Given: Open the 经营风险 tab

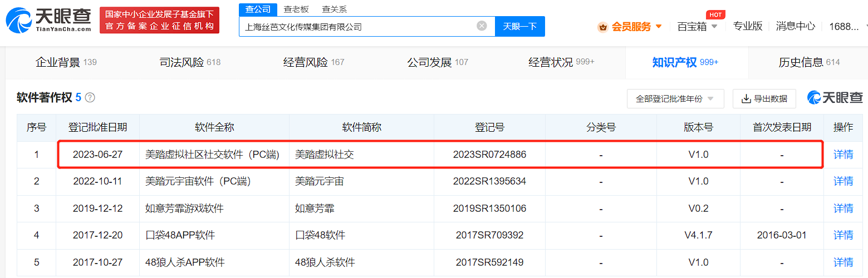Looking at the screenshot, I should point(313,62).
